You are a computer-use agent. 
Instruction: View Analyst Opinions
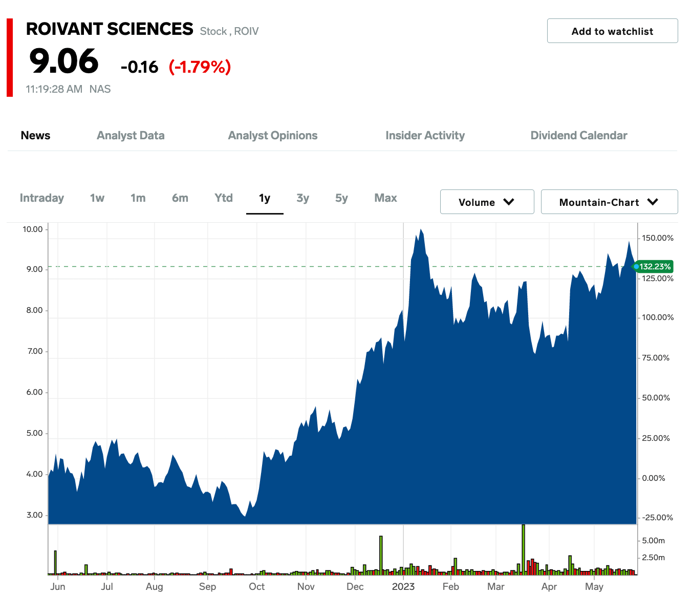272,135
